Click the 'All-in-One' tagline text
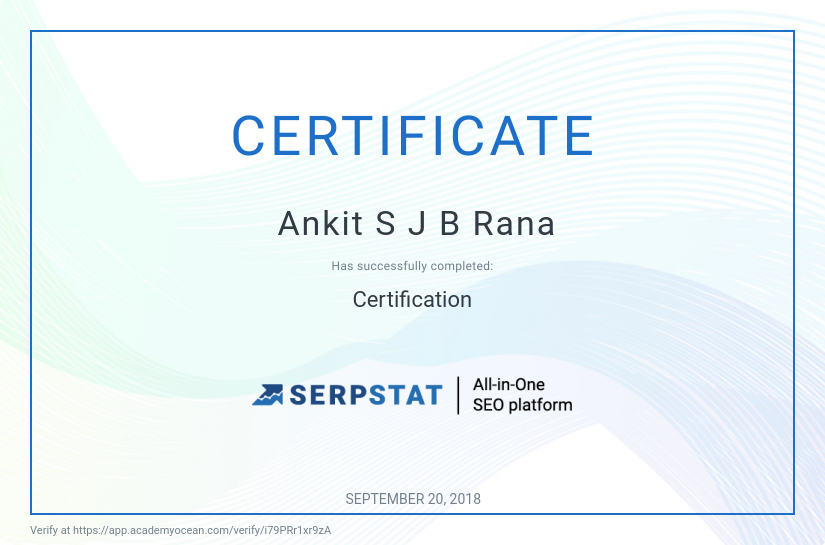This screenshot has width=825, height=545. (x=509, y=385)
